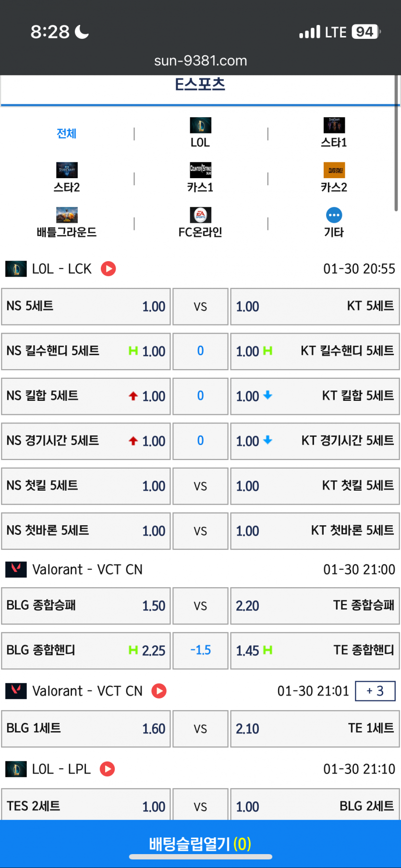Viewport: 401px width, 868px height.
Task: Select the LOL game category icon
Action: pos(200,125)
